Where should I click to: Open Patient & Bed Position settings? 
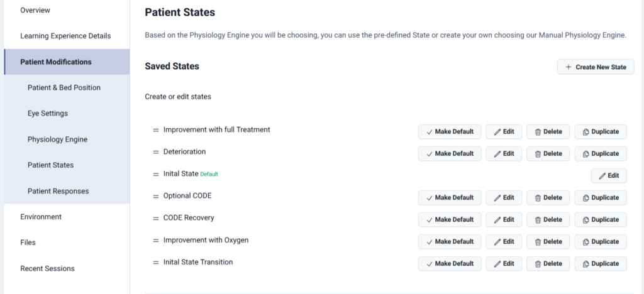(x=64, y=88)
